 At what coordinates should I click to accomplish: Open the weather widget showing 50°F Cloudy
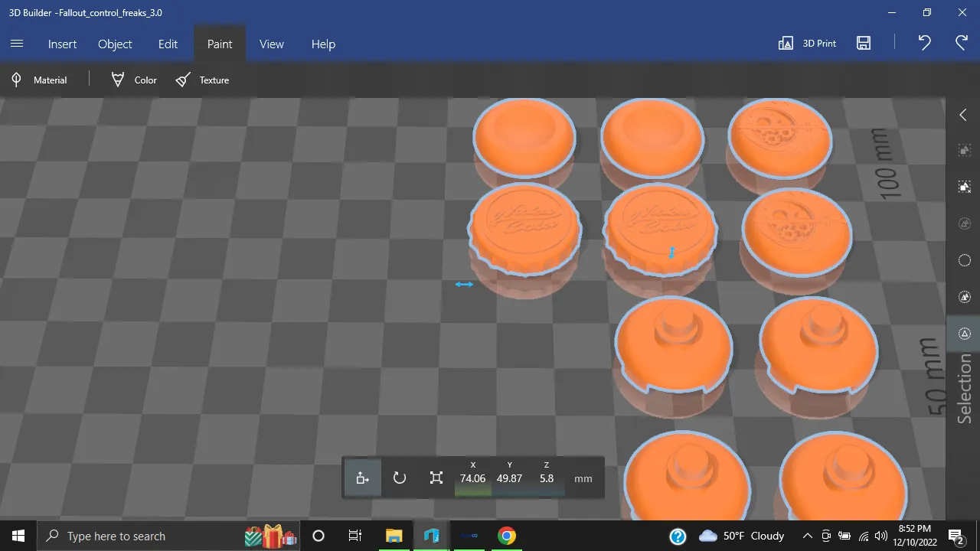pyautogui.click(x=742, y=536)
